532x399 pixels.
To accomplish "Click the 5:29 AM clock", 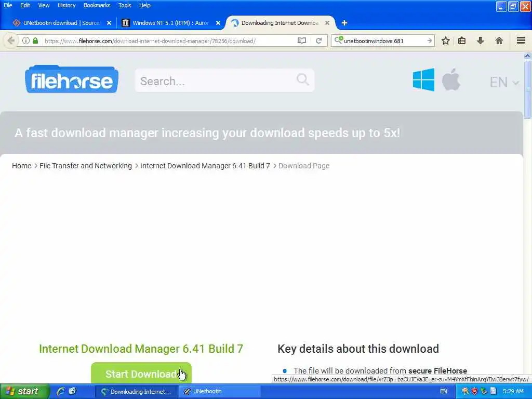I will (513, 391).
